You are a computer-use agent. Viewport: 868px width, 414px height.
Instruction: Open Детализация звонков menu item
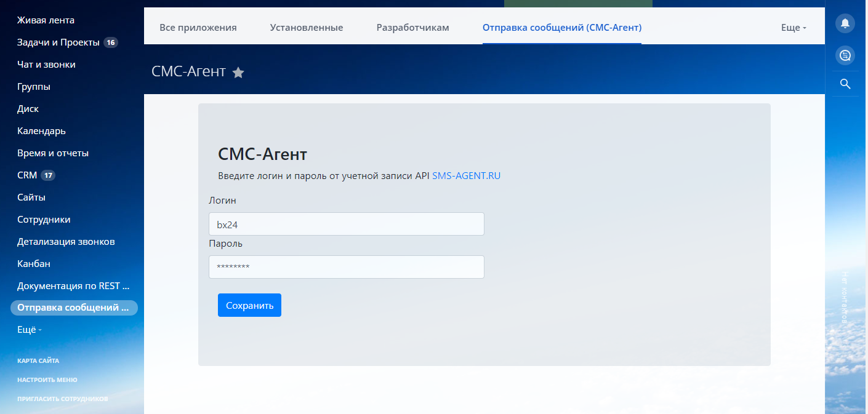66,242
